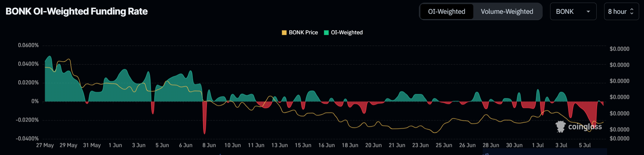This screenshot has width=644, height=155.
Task: Click the green OI-Weighted color swatch
Action: coord(326,32)
